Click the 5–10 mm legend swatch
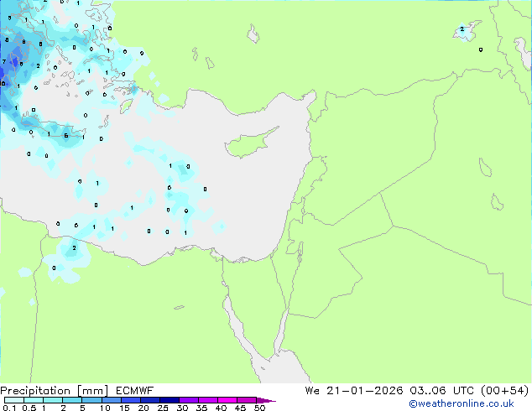This screenshot has width=532, height=411. [91, 400]
